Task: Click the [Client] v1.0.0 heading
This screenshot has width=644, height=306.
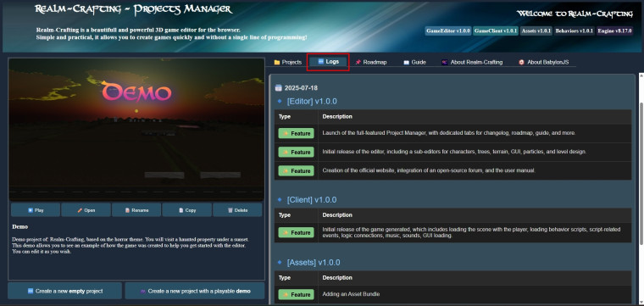Action: point(312,200)
